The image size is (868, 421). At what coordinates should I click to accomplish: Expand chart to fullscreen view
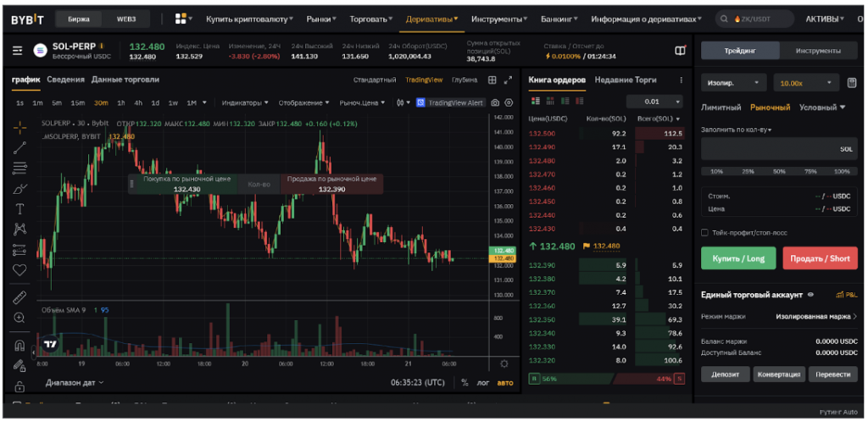pos(508,80)
